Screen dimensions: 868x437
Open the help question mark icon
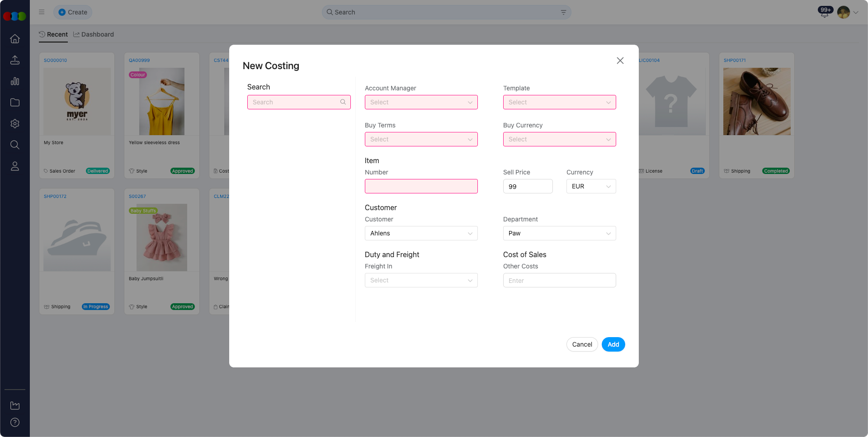(15, 423)
